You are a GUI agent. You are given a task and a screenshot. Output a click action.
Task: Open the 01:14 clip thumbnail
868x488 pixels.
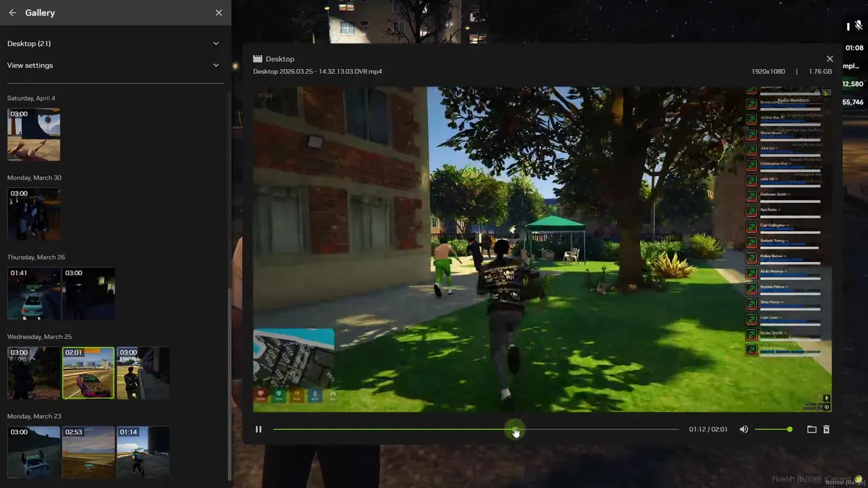[143, 452]
